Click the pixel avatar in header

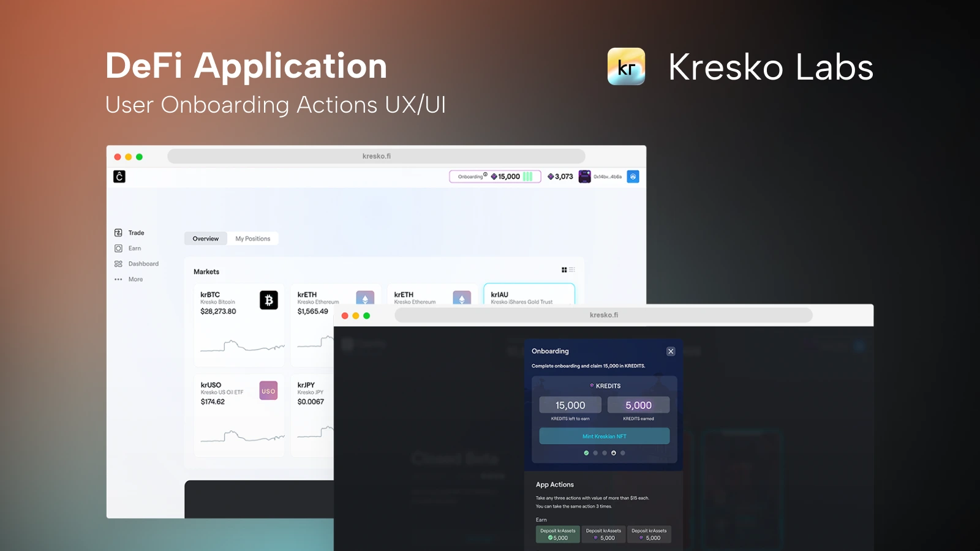click(x=585, y=176)
